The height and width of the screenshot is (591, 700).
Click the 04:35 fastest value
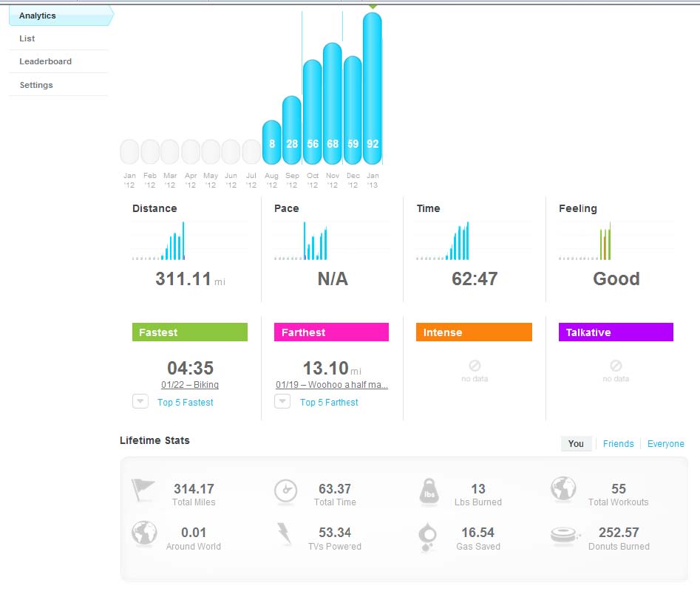pos(190,369)
